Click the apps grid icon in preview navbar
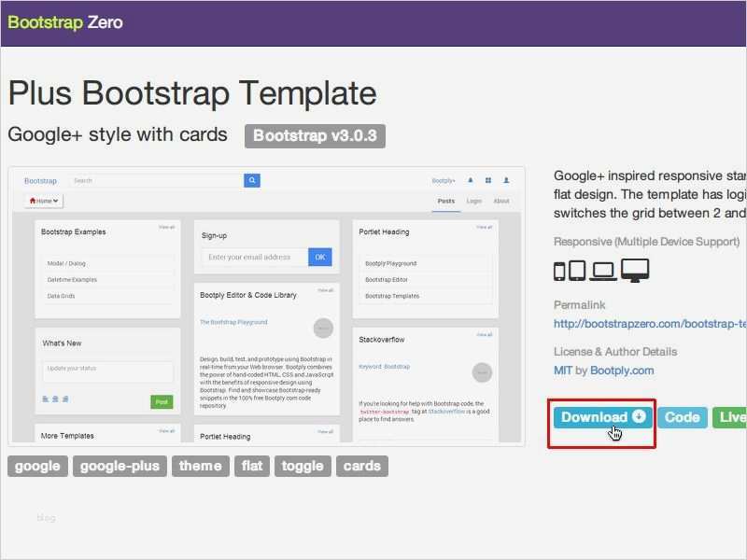This screenshot has height=560, width=747. [x=488, y=180]
